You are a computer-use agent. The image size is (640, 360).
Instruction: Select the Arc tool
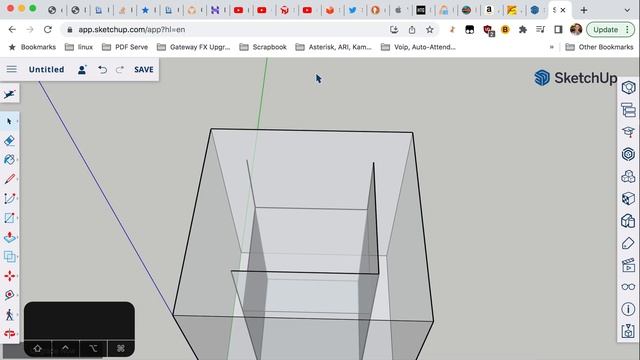coord(9,198)
